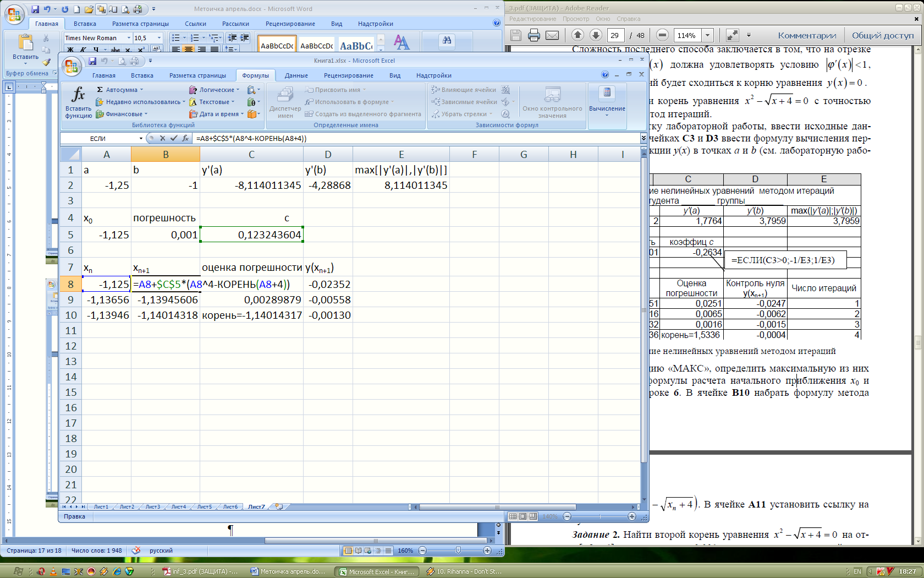Click insert new worksheet icon
This screenshot has width=924, height=578.
pos(279,506)
